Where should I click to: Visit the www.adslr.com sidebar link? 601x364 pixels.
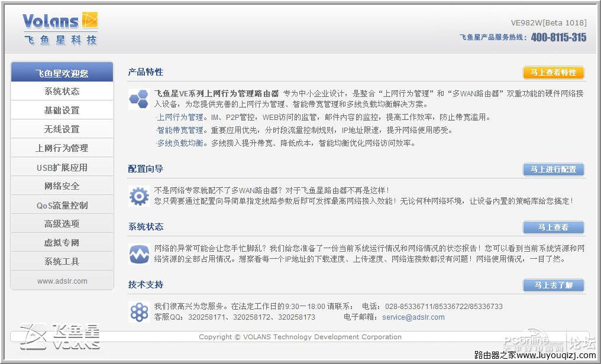coord(62,281)
